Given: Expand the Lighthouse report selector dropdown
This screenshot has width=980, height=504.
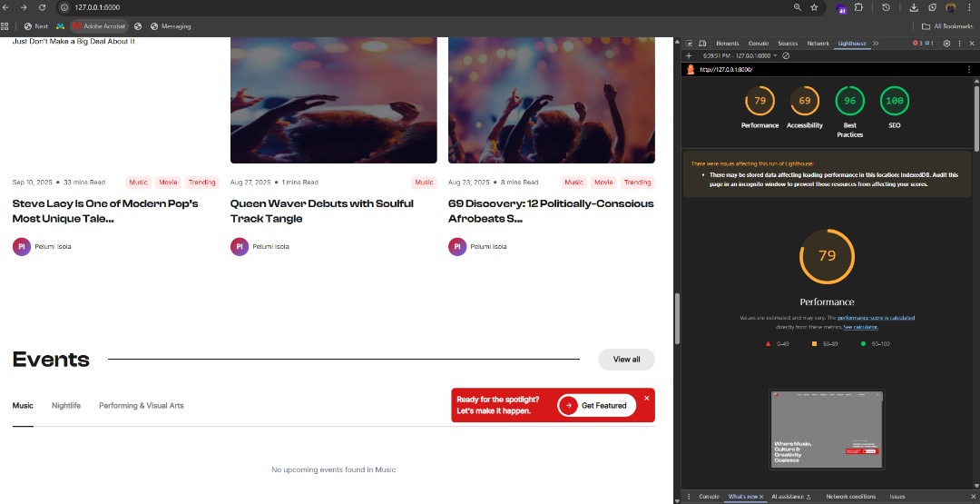Looking at the screenshot, I should point(774,55).
